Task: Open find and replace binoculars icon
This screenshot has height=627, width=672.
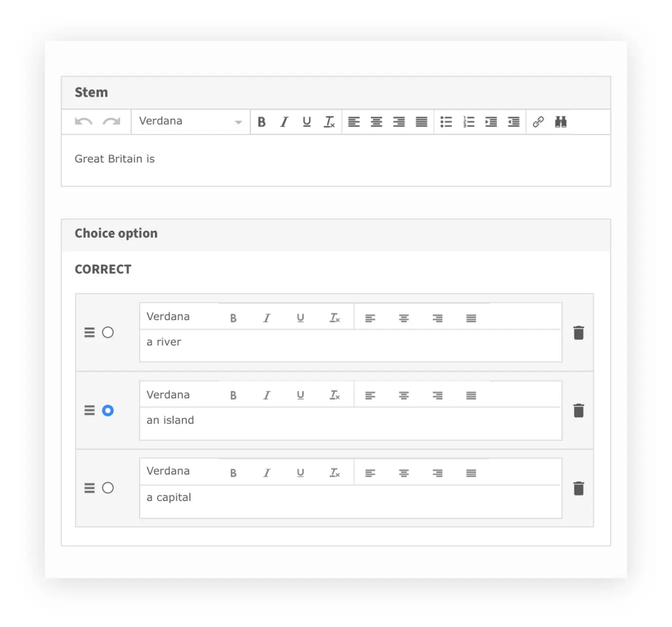Action: click(x=561, y=122)
